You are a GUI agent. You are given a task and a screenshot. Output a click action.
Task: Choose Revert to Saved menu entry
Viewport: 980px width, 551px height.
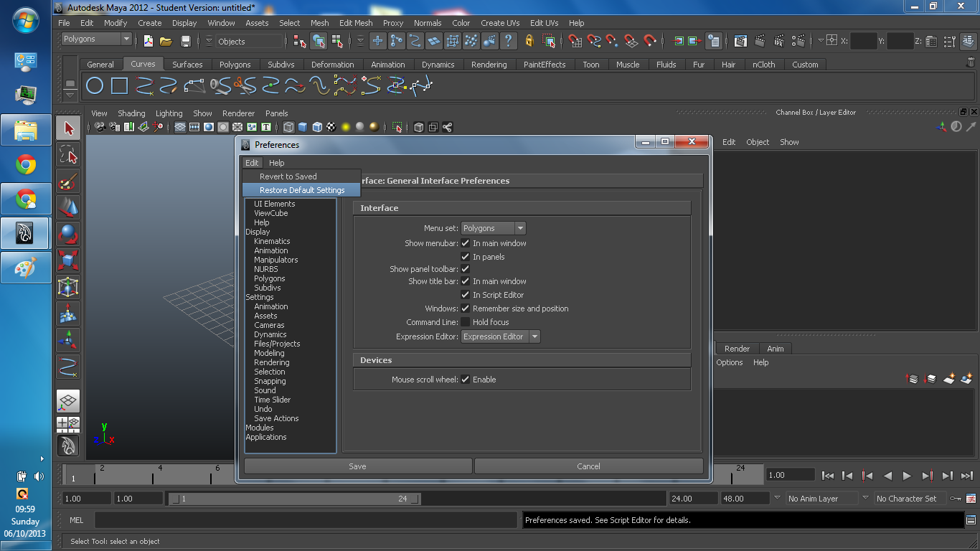pyautogui.click(x=301, y=176)
